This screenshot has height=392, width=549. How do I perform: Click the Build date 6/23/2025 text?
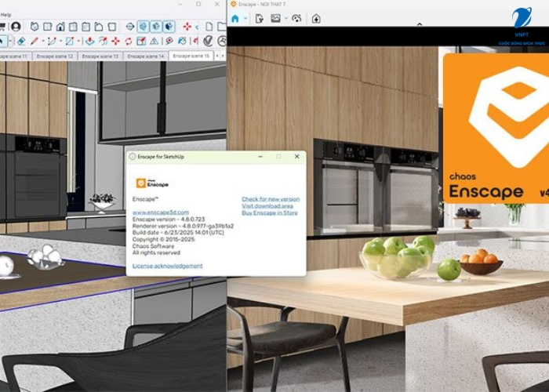178,232
